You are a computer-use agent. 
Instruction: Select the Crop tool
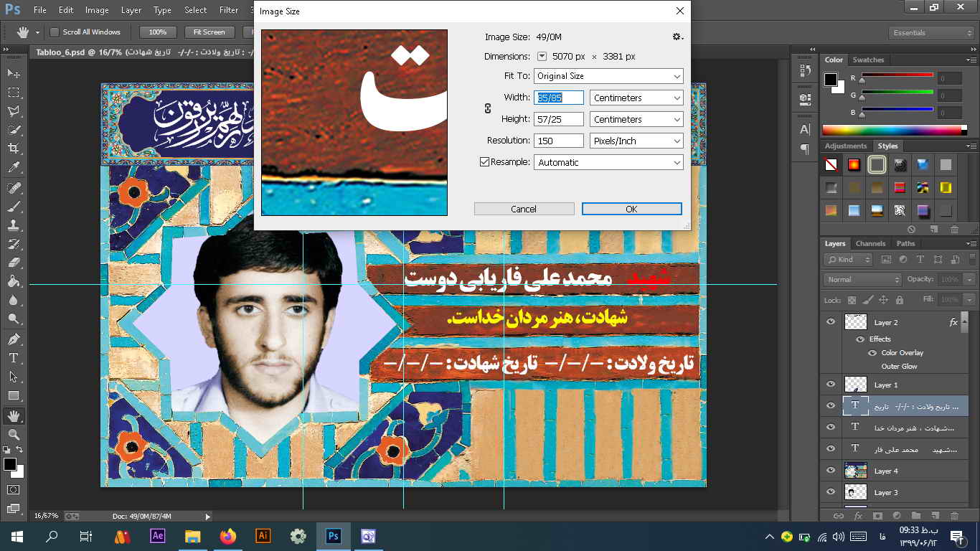[14, 149]
